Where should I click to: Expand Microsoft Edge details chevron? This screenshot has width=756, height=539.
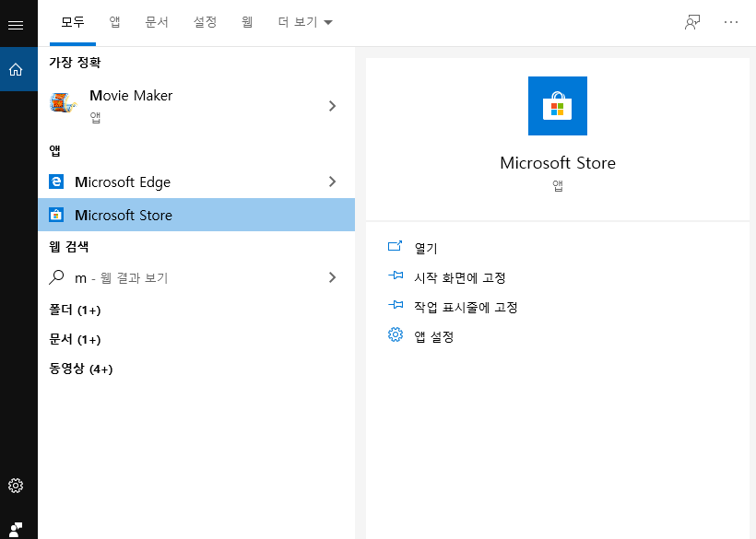pyautogui.click(x=332, y=182)
